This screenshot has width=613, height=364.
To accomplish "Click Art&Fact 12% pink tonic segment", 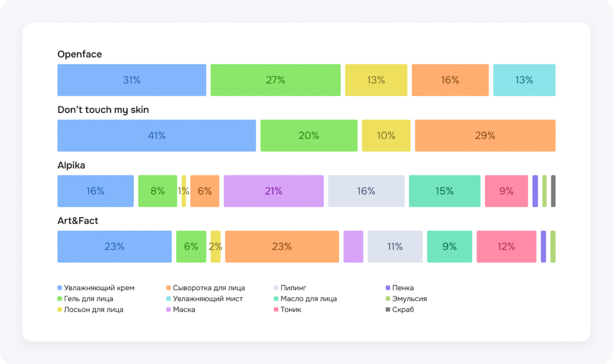I will (506, 247).
